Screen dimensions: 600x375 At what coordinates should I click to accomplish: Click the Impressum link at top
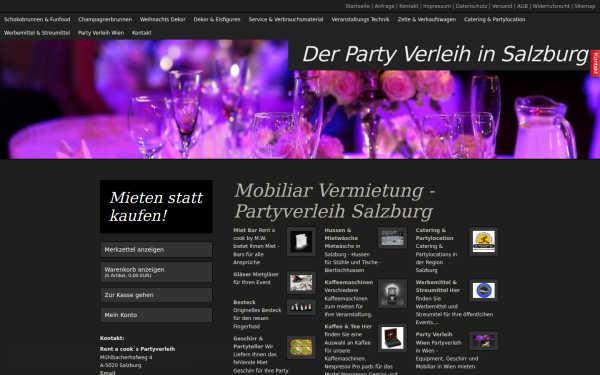437,6
